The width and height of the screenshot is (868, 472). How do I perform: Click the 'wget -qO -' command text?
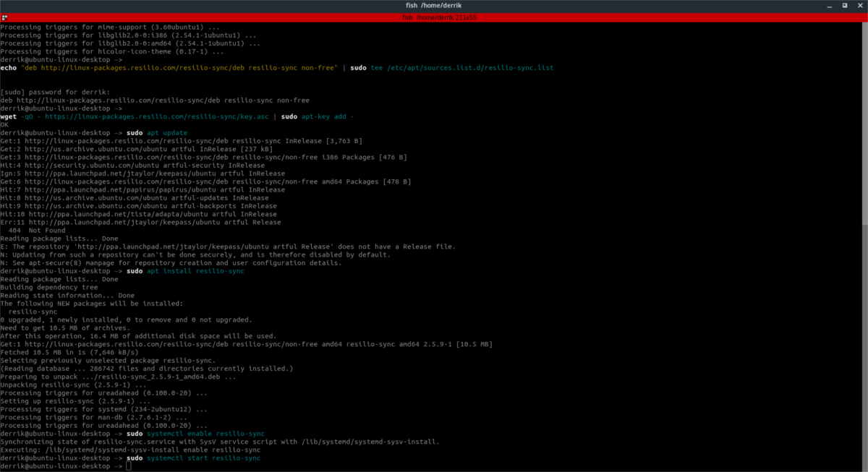pyautogui.click(x=21, y=116)
